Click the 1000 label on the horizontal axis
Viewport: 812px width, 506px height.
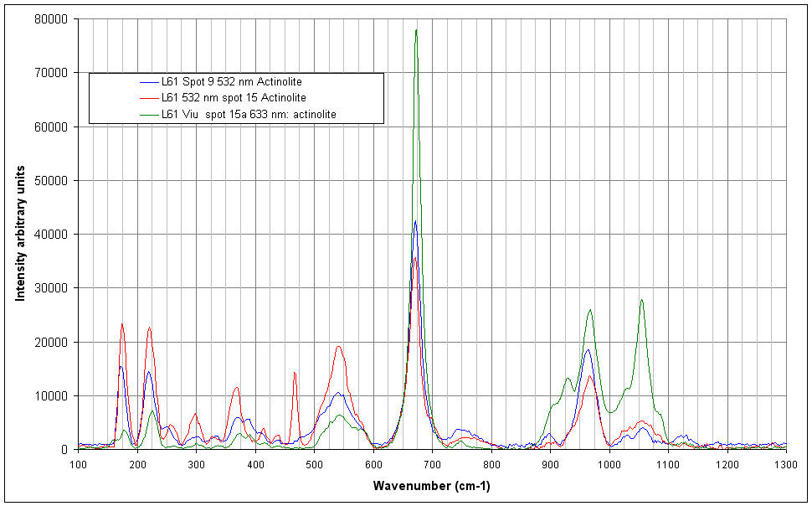pos(609,463)
